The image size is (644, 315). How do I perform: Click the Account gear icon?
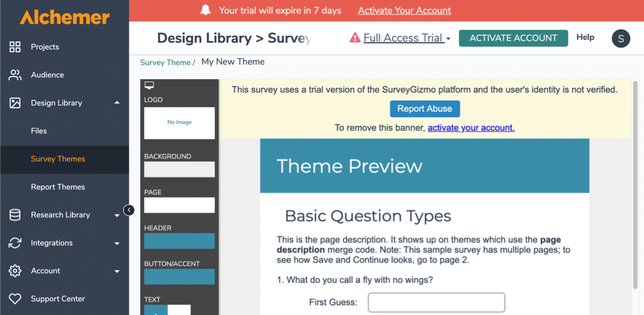pyautogui.click(x=15, y=271)
